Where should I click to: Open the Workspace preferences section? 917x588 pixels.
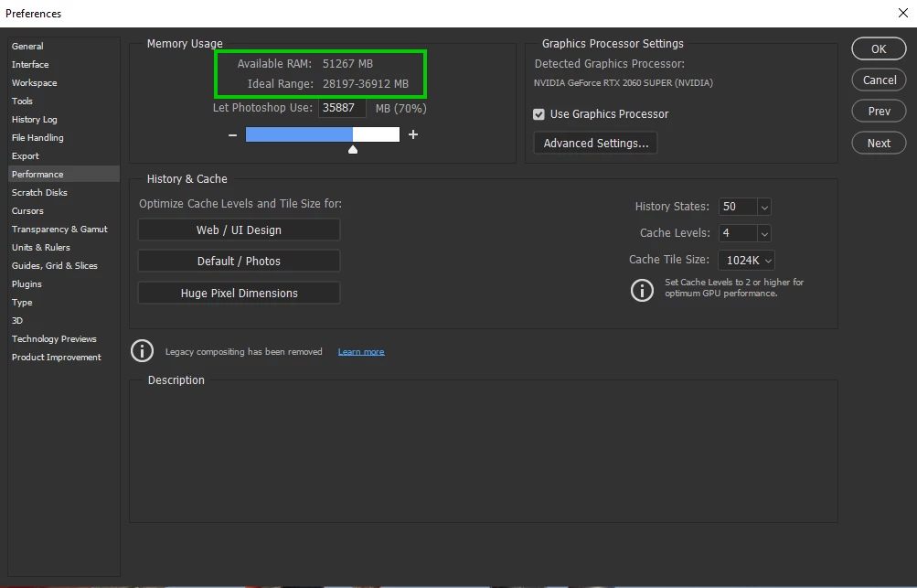coord(35,82)
